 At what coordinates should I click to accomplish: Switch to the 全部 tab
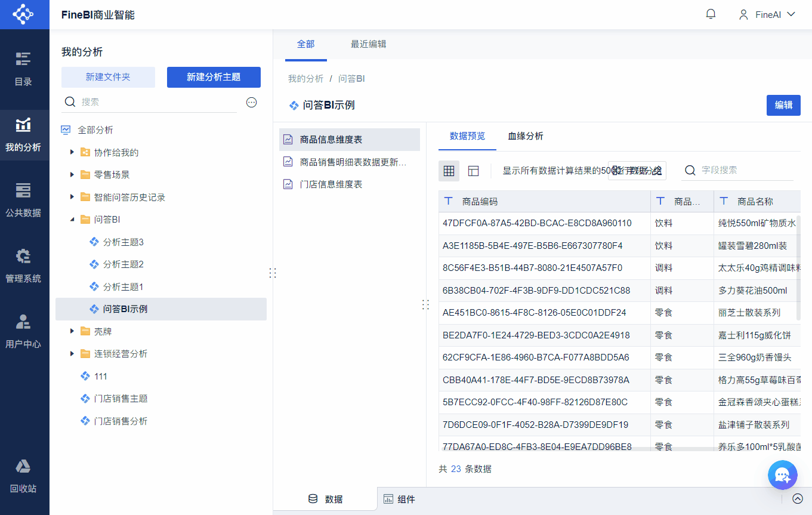coord(306,44)
